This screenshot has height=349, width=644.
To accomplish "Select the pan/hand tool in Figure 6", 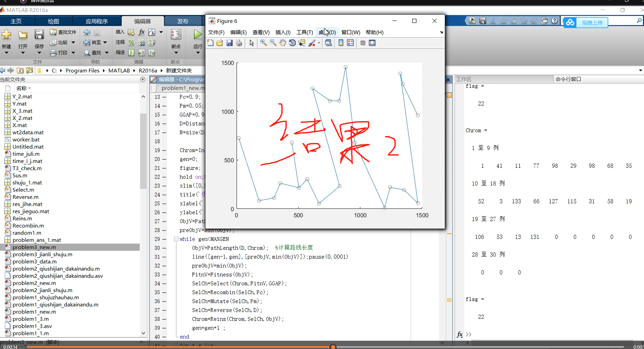I will click(282, 43).
